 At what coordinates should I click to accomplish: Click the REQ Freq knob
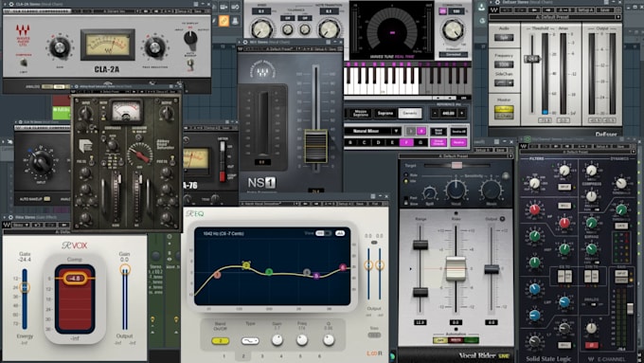coord(302,340)
